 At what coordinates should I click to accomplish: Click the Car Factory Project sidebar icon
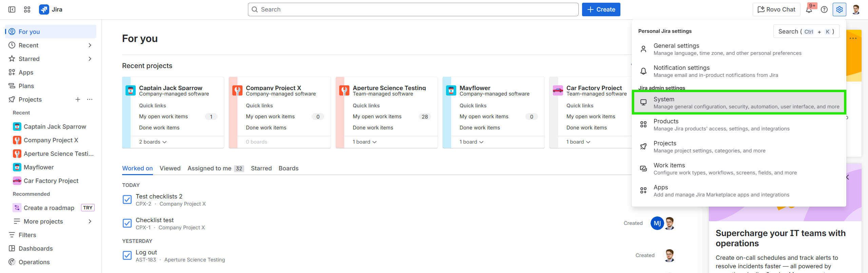[17, 181]
